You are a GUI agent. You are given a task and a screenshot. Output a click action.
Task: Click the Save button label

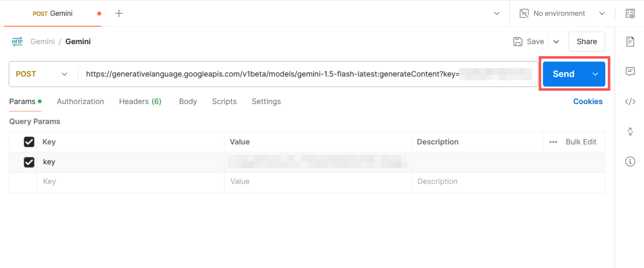[535, 41]
